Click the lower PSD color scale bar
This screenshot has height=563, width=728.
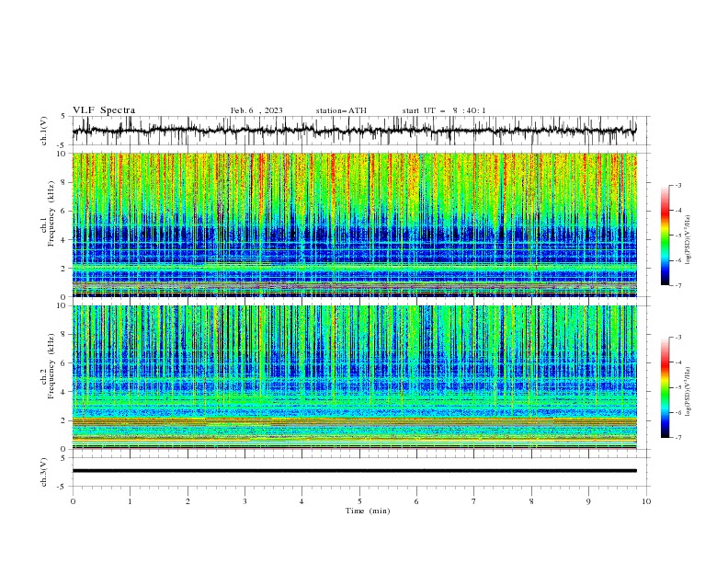[665, 387]
